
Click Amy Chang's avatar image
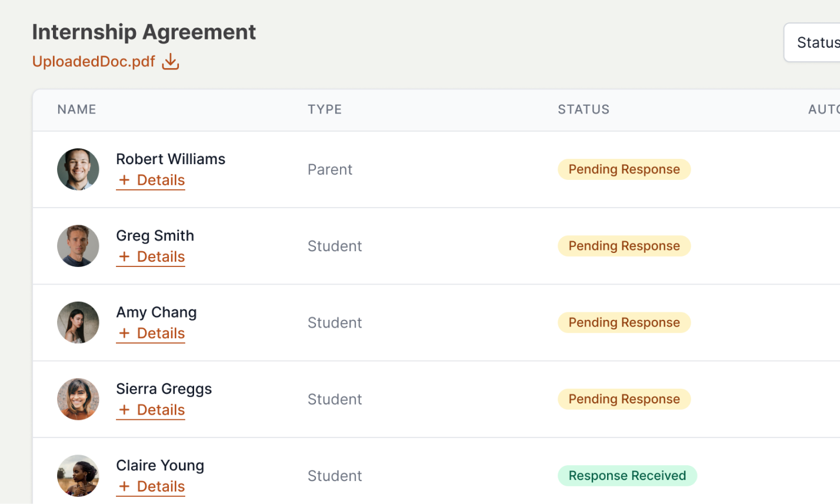tap(78, 322)
